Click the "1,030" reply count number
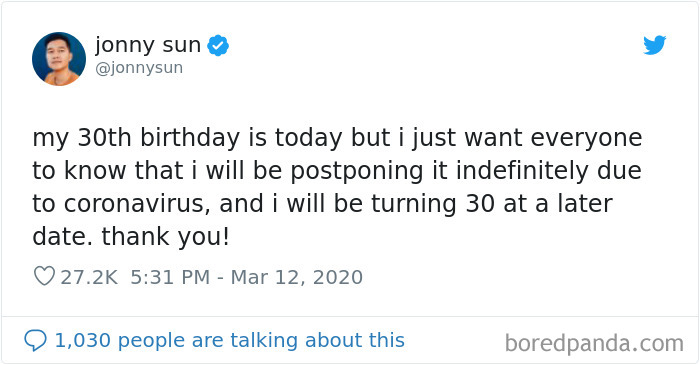Screen dimensions: 700x365 83,340
